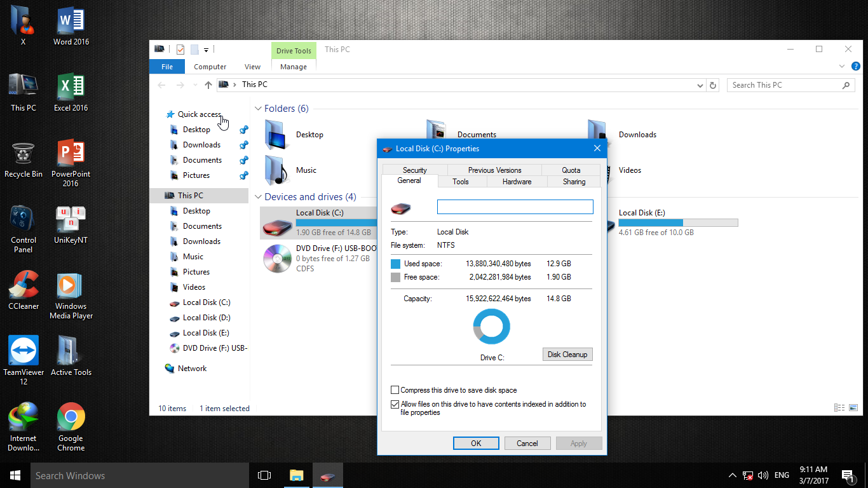
Task: Select Network in the navigation pane
Action: [x=192, y=369]
